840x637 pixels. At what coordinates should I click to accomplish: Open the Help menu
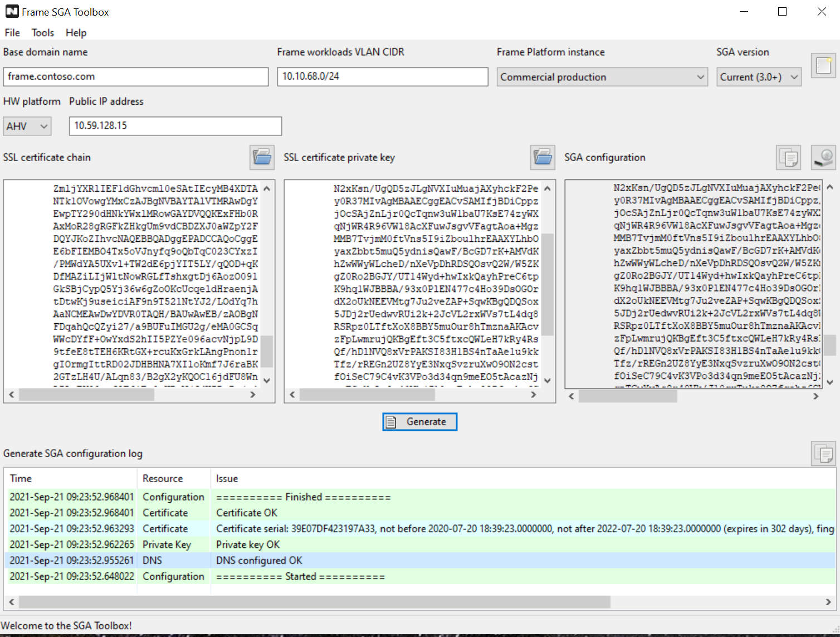[76, 33]
